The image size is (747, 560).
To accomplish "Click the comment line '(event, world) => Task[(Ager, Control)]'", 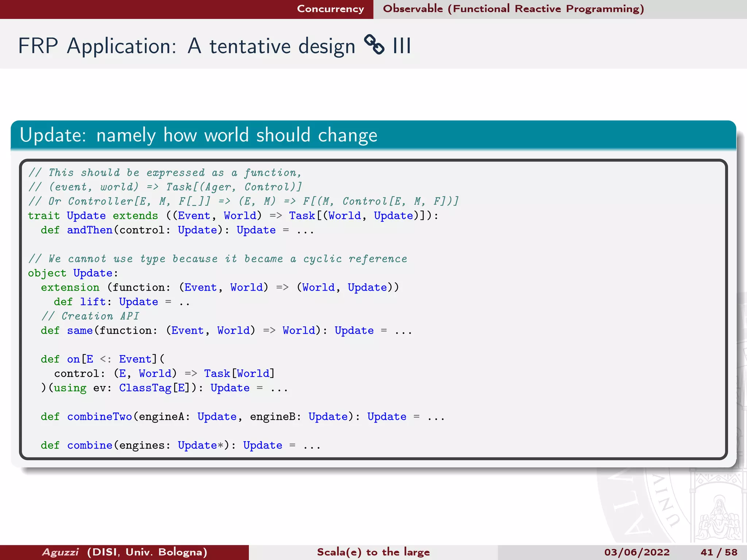I will coord(165,187).
